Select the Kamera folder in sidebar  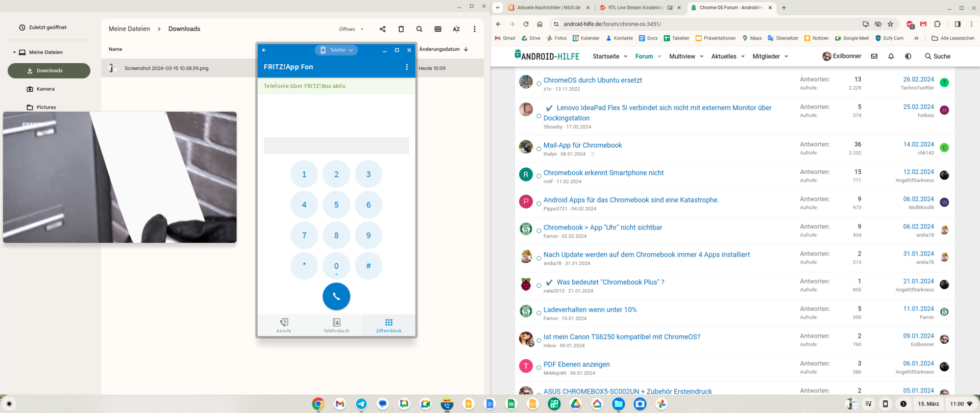[45, 89]
